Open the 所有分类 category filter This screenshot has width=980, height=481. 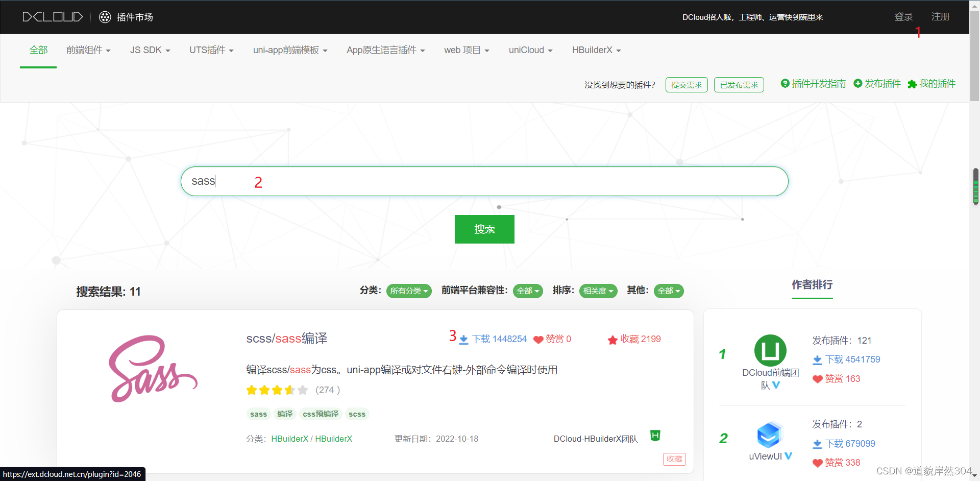(x=409, y=291)
